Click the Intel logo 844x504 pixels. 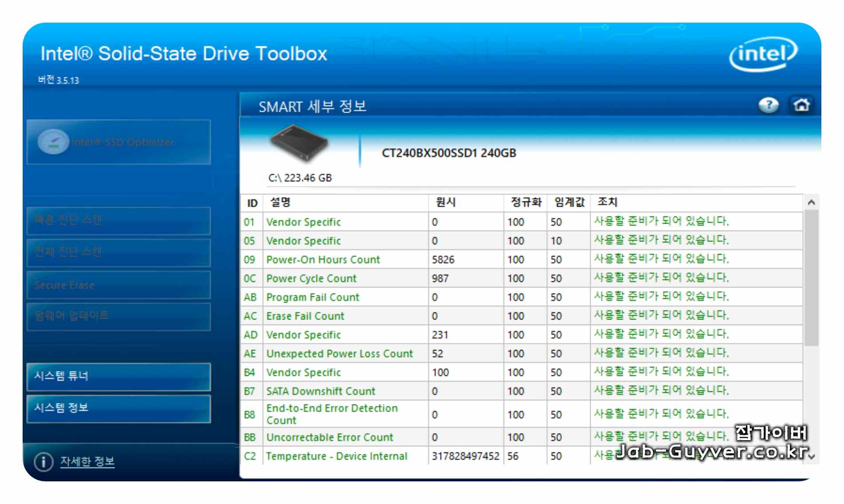tap(763, 54)
